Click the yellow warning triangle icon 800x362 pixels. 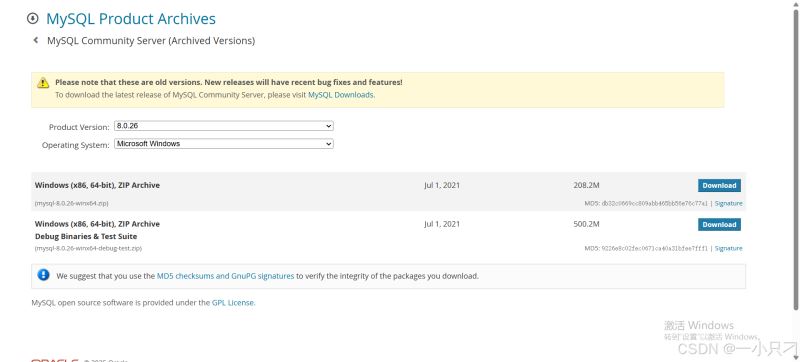coord(43,83)
